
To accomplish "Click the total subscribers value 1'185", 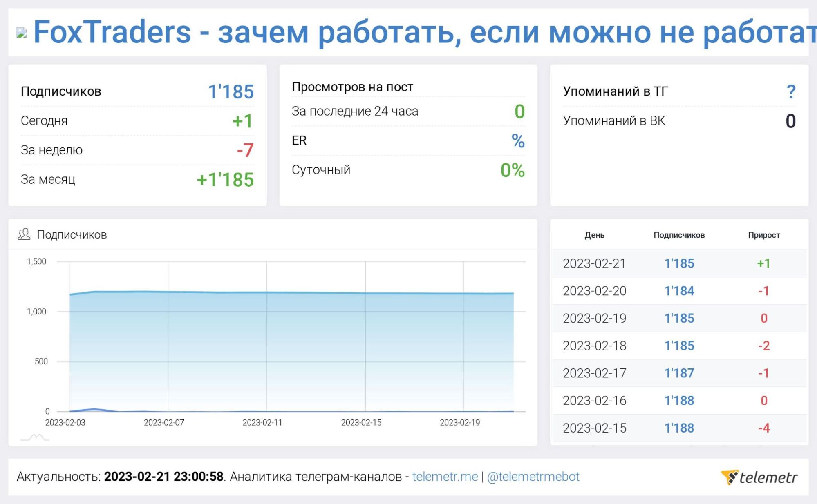I will 231,91.
